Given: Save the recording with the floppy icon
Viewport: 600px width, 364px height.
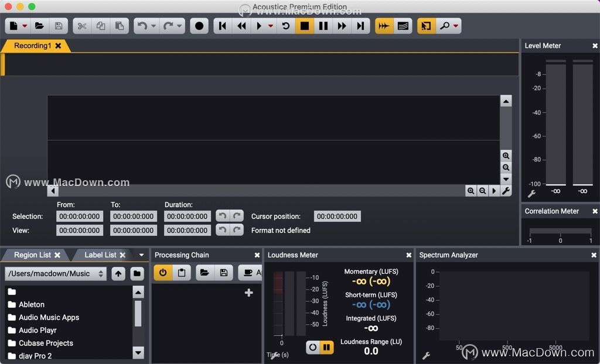Looking at the screenshot, I should tap(59, 26).
